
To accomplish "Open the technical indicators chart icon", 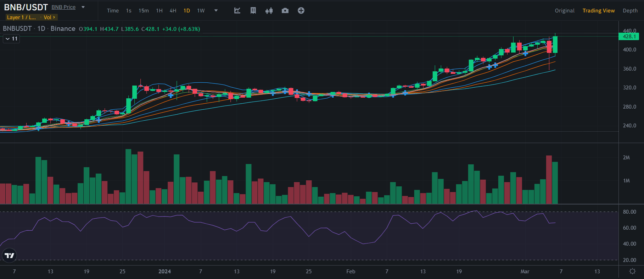I will (x=237, y=11).
